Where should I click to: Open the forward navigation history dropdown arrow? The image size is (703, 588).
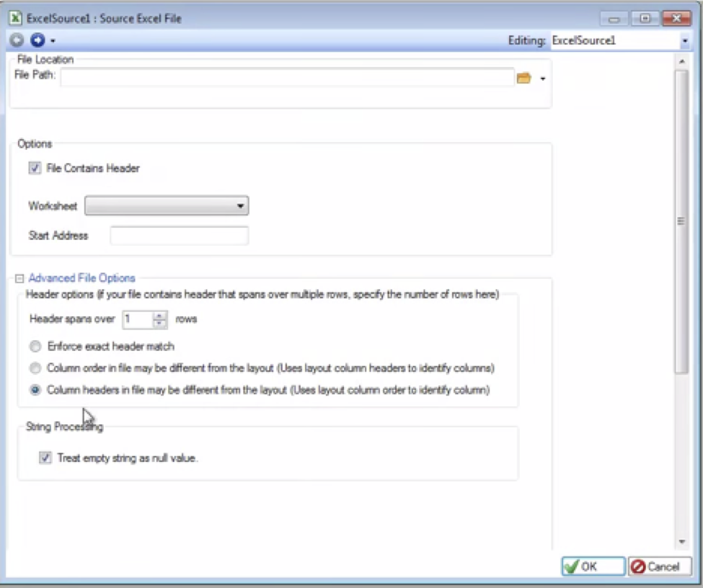click(53, 41)
